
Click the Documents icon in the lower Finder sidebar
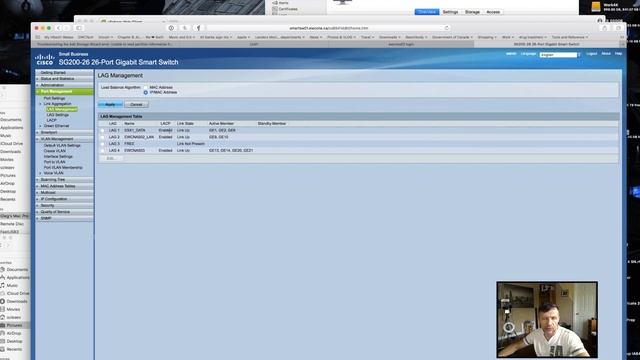[2, 269]
